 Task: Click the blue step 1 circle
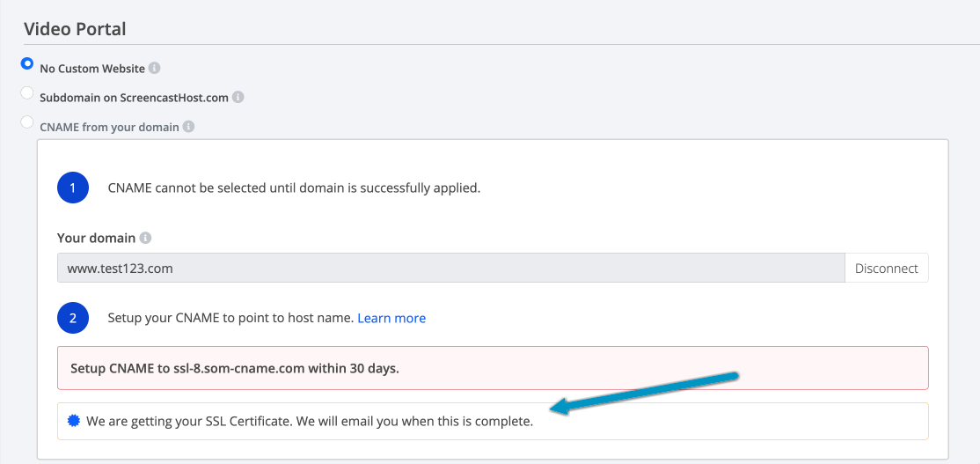[x=72, y=188]
